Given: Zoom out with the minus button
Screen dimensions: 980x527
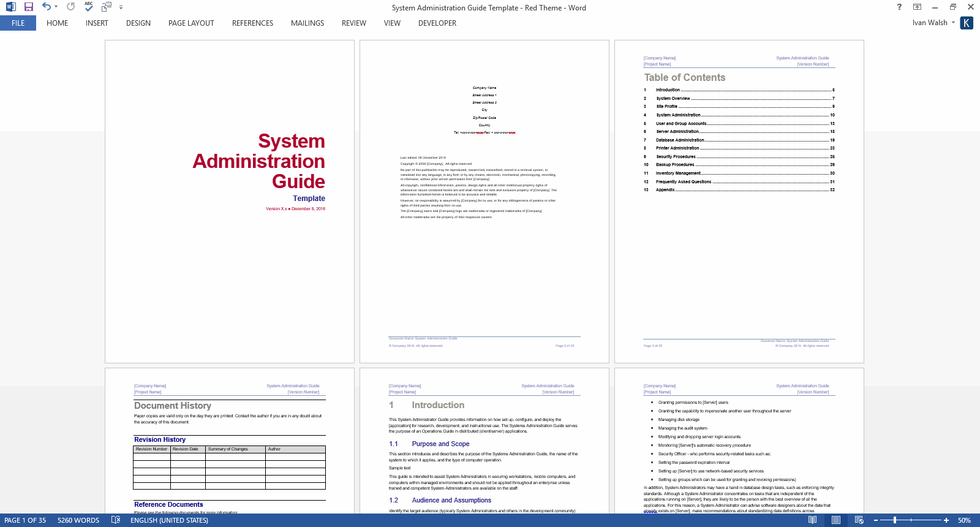Looking at the screenshot, I should (x=876, y=520).
